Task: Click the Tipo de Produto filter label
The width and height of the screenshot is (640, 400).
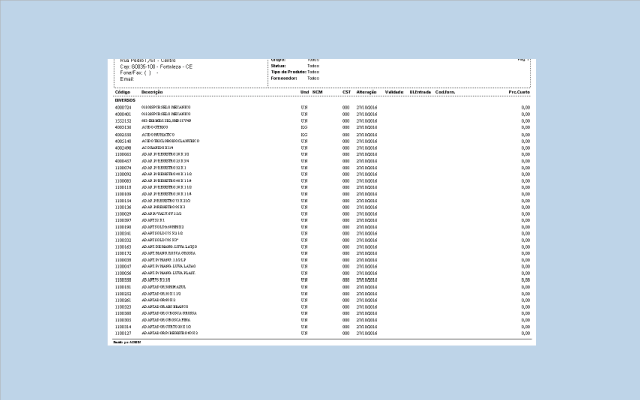Action: coord(288,72)
